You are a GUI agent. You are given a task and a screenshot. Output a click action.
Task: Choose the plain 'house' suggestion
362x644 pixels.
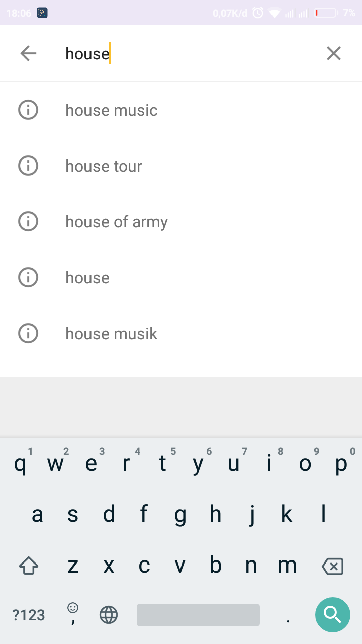[x=181, y=277]
